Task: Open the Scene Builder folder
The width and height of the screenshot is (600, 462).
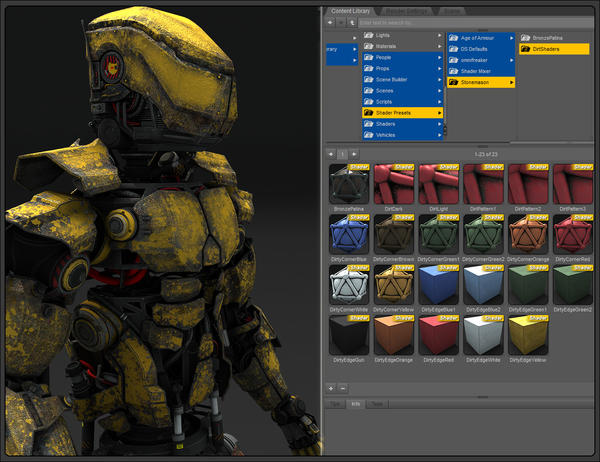Action: [403, 80]
